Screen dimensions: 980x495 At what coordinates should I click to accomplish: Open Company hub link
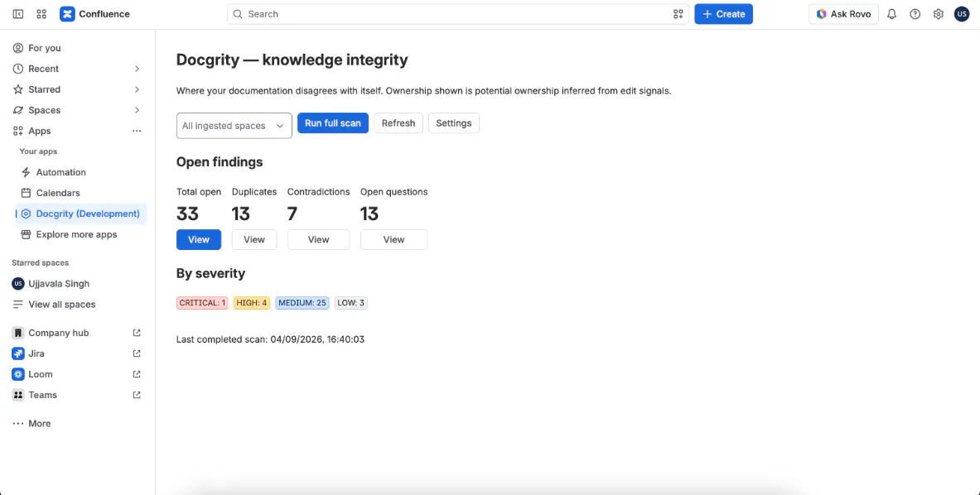(x=58, y=333)
